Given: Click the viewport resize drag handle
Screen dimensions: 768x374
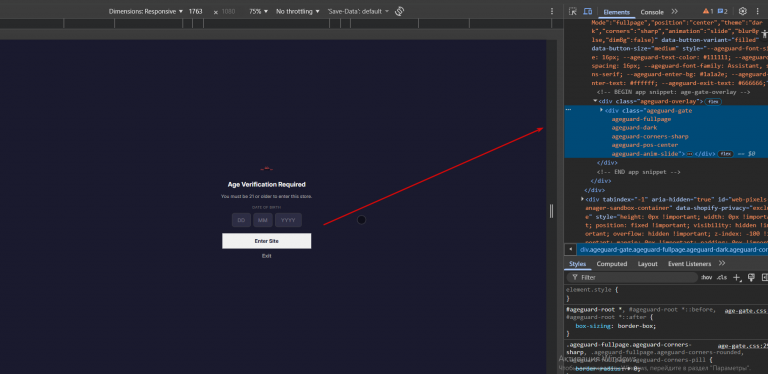Looking at the screenshot, I should (x=552, y=211).
